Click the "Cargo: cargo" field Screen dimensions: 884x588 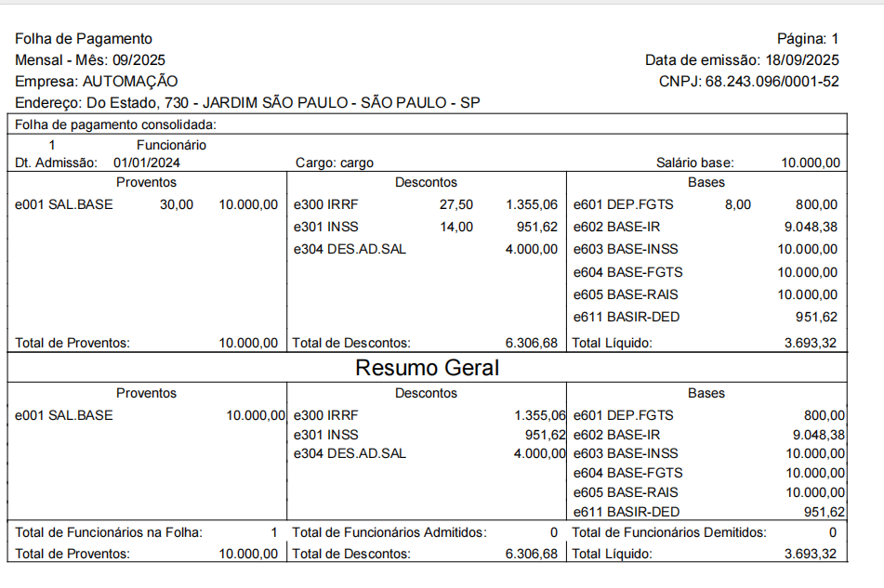[x=335, y=163]
